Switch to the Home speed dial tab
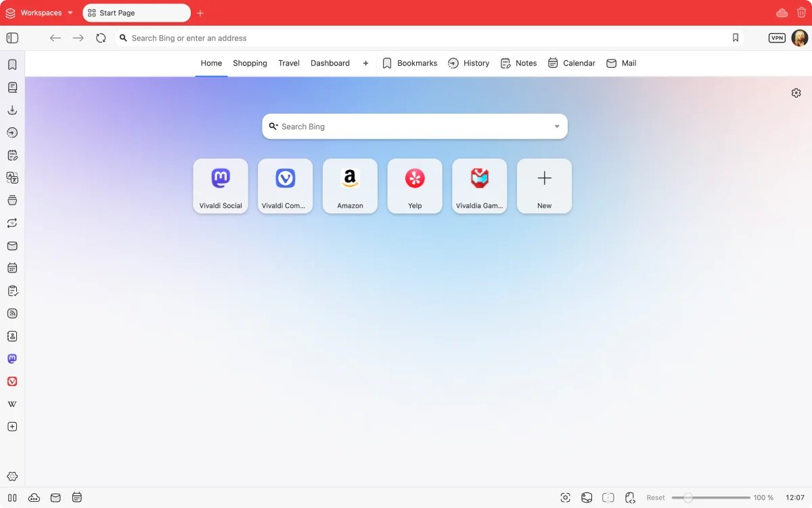812x508 pixels. pyautogui.click(x=211, y=63)
